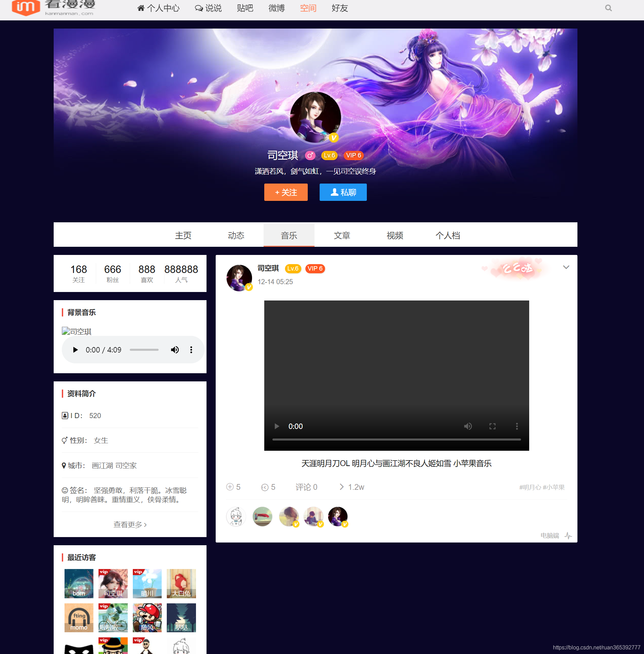This screenshot has height=654, width=644.
Task: Click the VIP 6 badge under the profile banner
Action: click(x=354, y=155)
